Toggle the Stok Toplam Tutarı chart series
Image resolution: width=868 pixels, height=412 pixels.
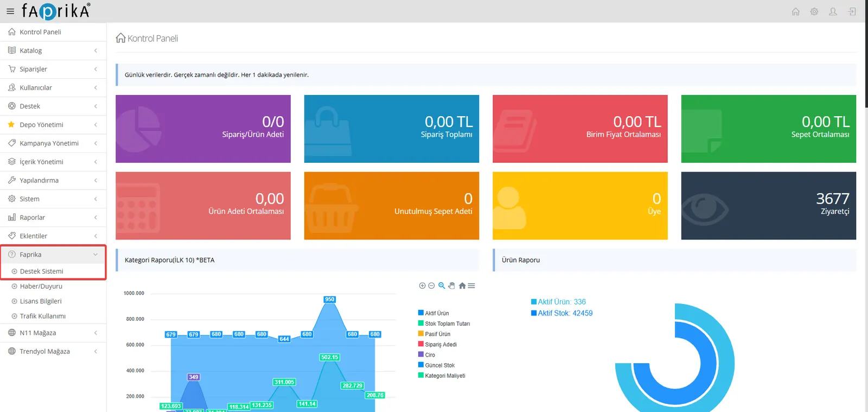(x=444, y=324)
